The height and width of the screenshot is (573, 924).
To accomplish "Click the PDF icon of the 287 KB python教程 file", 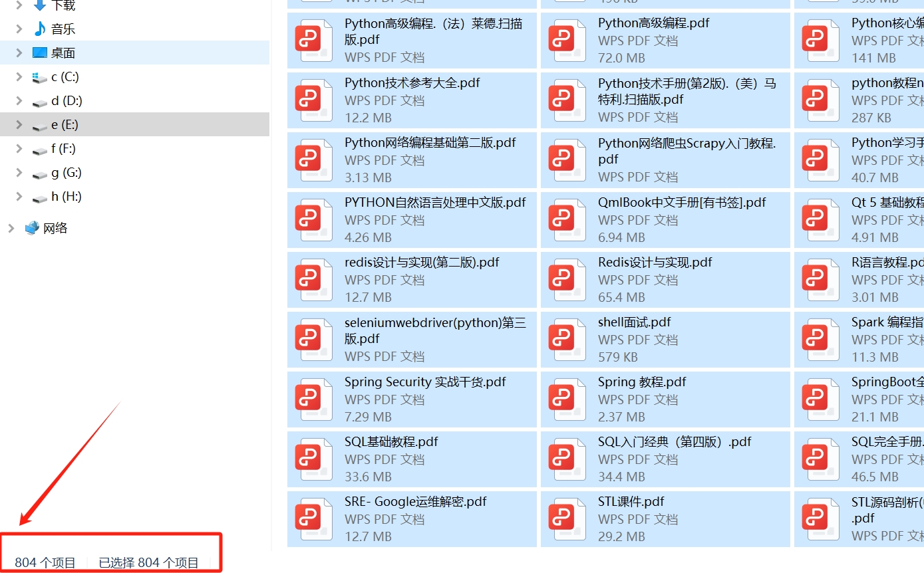I will [820, 100].
